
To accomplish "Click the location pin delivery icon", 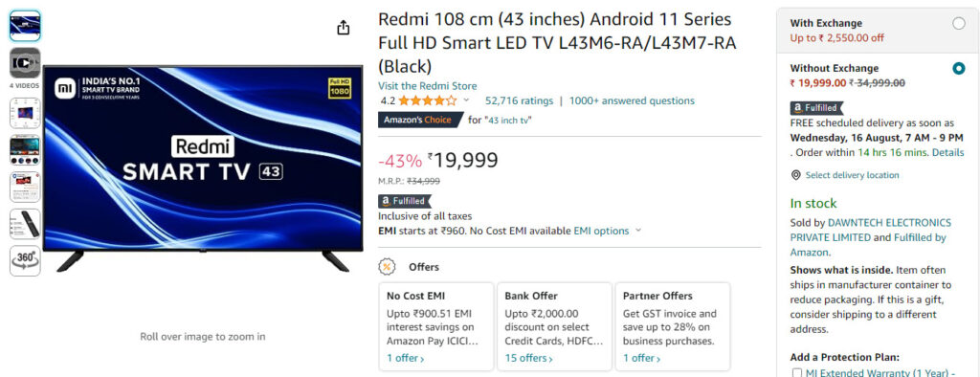I will 795,176.
